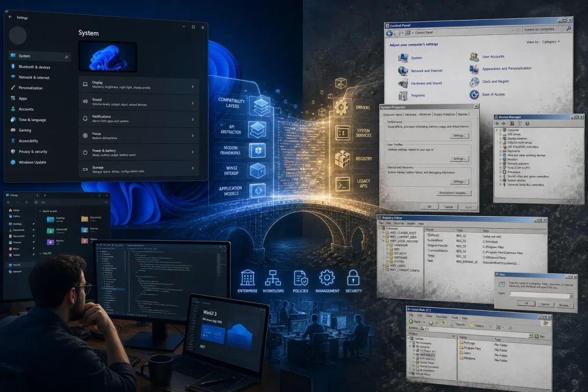This screenshot has width=588, height=392.
Task: Select the PerfLogs folder
Action: [x=467, y=343]
